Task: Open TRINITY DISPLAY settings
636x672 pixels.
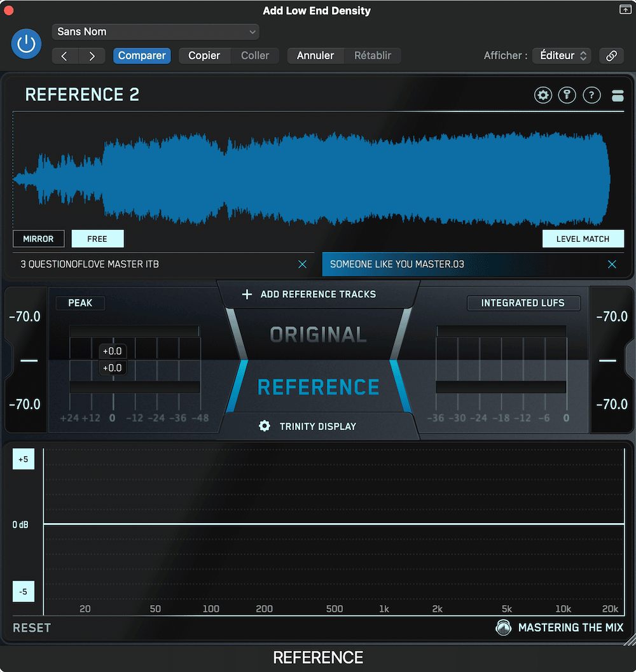Action: pyautogui.click(x=318, y=426)
